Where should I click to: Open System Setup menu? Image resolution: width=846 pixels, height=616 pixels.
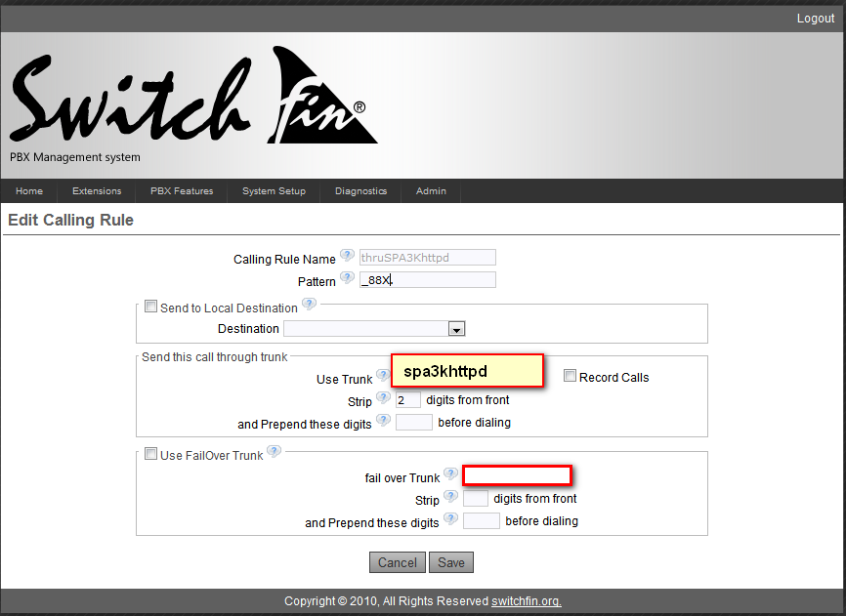pos(275,191)
